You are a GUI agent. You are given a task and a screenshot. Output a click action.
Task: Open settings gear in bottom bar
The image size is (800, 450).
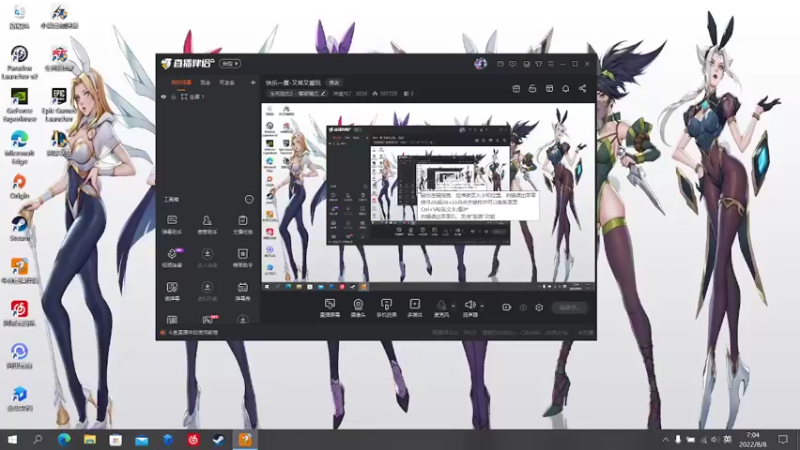pos(539,308)
